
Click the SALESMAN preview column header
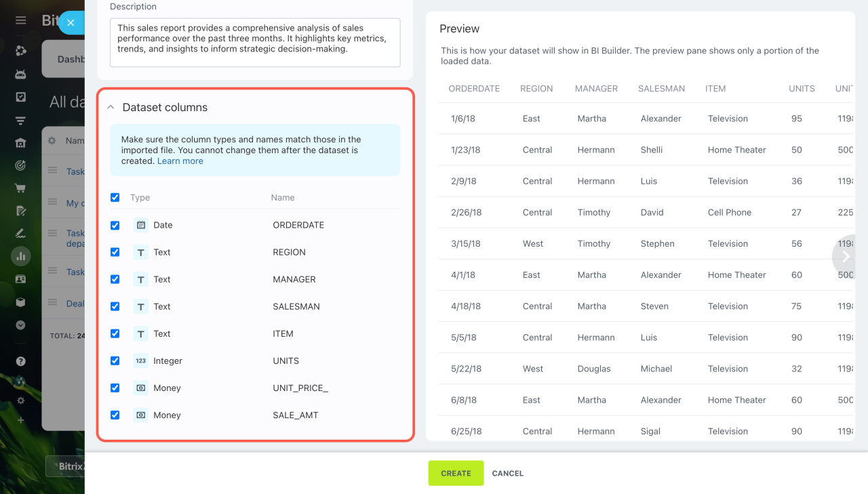(x=661, y=89)
